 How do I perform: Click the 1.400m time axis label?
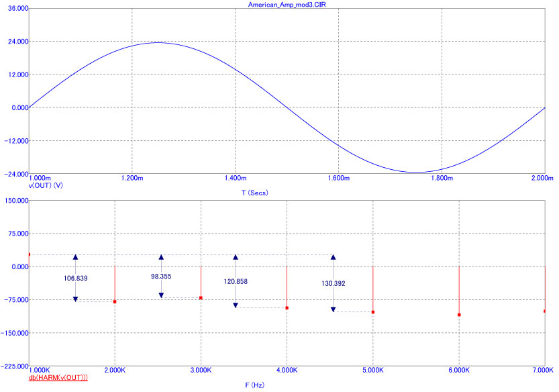pyautogui.click(x=236, y=178)
